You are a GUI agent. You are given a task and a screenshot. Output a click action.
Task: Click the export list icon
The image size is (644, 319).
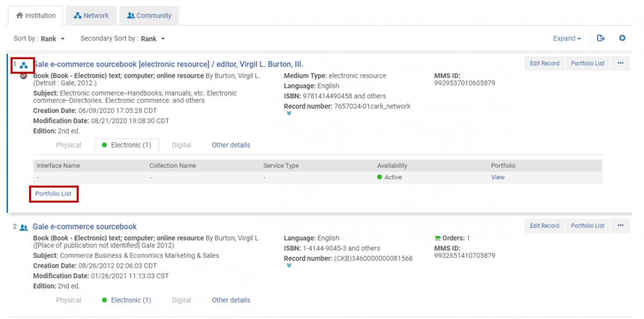601,38
